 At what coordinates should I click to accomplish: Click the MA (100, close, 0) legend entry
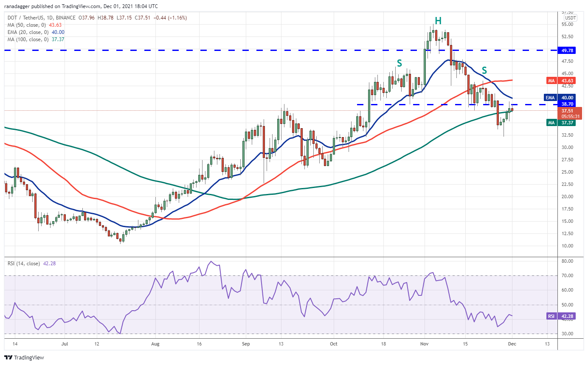pos(28,39)
